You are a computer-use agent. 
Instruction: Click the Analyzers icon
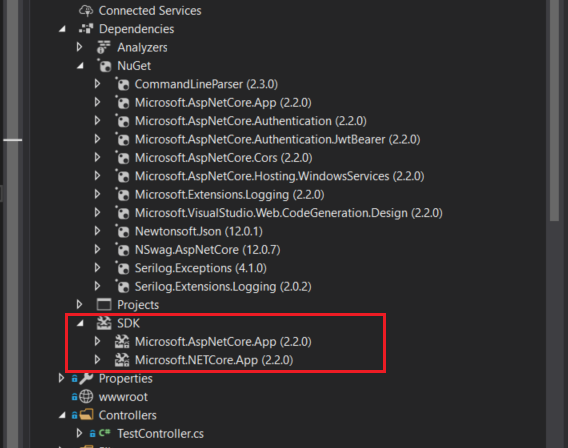[103, 47]
